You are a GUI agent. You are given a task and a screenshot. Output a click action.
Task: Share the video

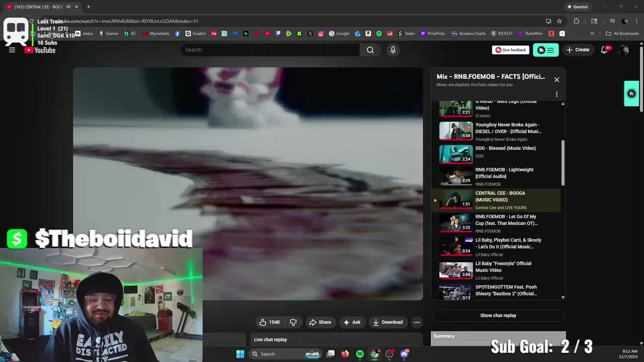(x=320, y=322)
